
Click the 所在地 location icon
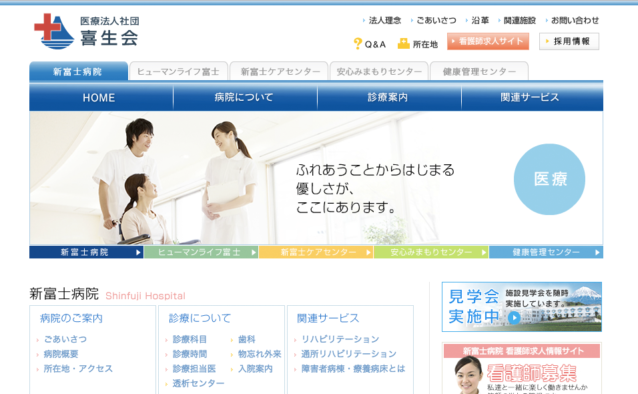(x=403, y=44)
